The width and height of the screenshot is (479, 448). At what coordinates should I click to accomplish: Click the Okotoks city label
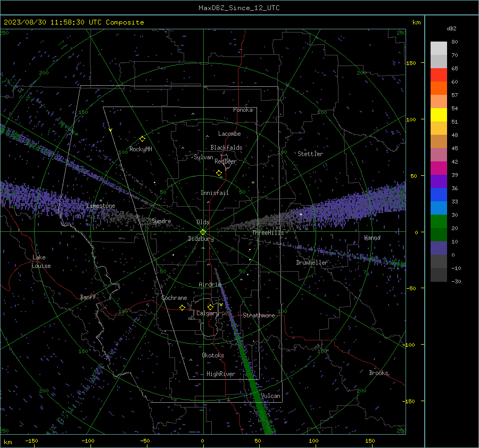point(213,355)
